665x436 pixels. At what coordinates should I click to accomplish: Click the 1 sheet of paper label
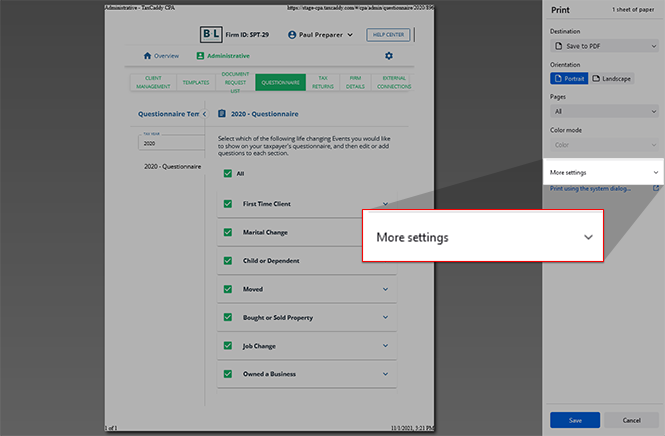[633, 9]
